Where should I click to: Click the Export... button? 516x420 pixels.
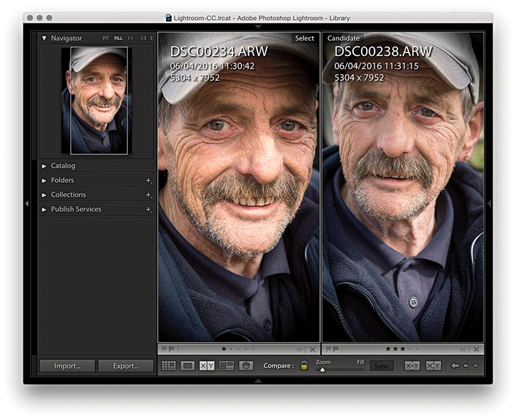click(x=126, y=366)
